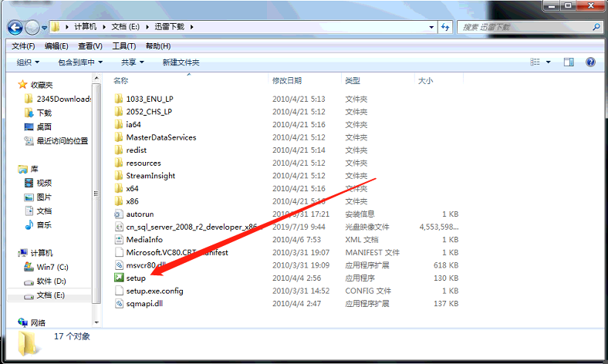Expand the 共享 dropdown in toolbar
Viewport: 608px width, 364px height.
tap(132, 62)
